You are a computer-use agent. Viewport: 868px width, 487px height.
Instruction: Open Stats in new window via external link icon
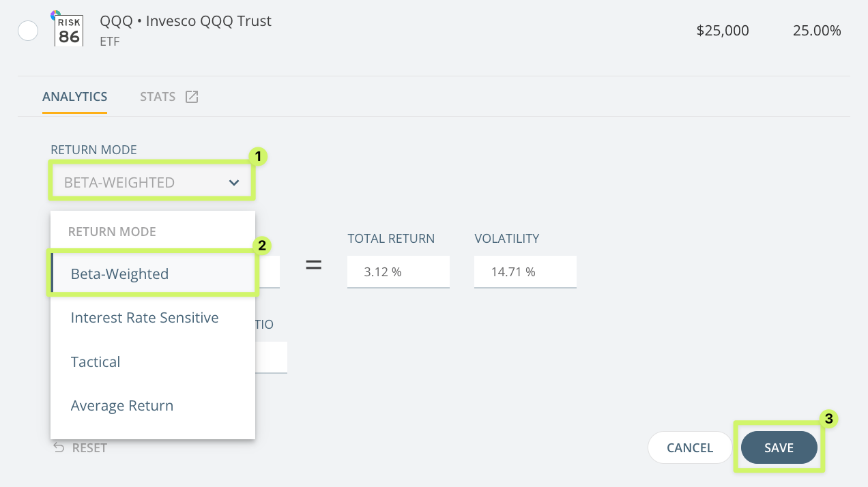(x=191, y=96)
